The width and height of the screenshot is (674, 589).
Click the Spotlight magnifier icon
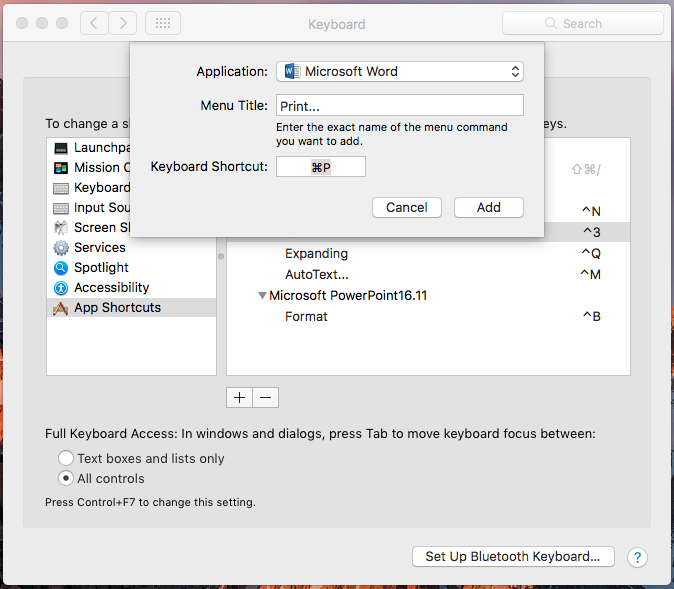61,268
